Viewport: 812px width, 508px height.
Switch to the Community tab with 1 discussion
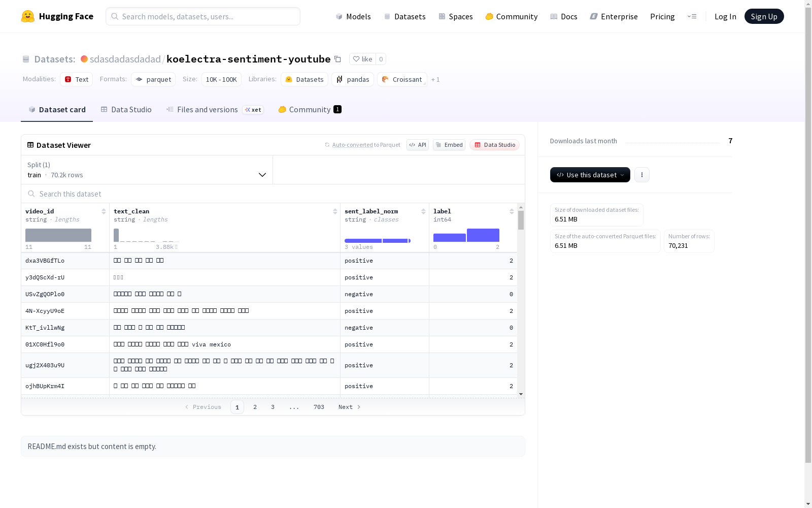[x=310, y=110]
